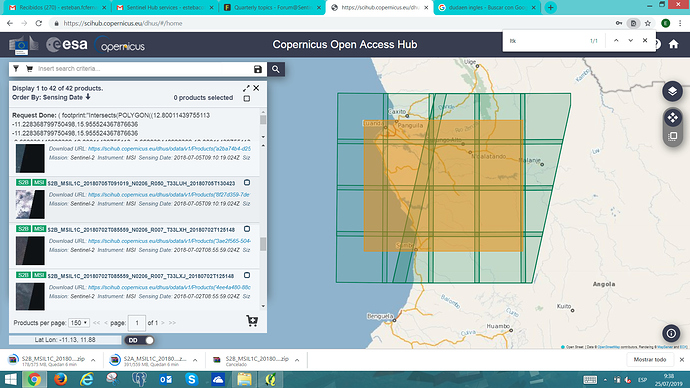Open Internet Explorer from taskbar
The height and width of the screenshot is (388, 690).
click(x=87, y=379)
